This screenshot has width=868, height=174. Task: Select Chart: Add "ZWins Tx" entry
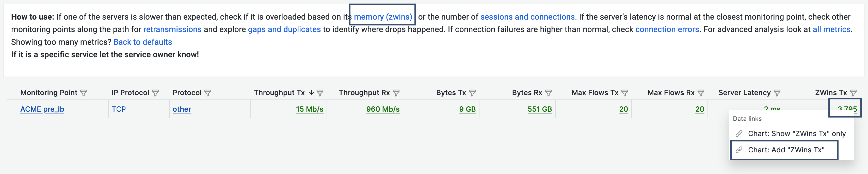784,150
